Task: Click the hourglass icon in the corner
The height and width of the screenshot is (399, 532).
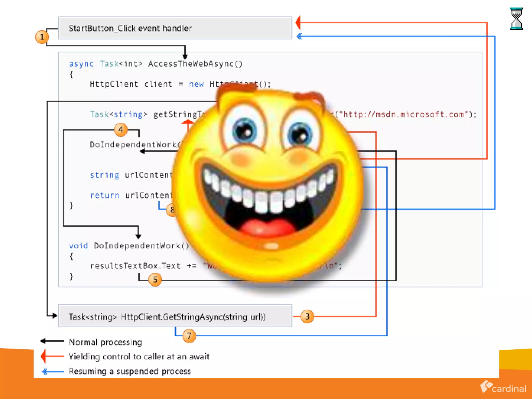Action: pyautogui.click(x=516, y=19)
